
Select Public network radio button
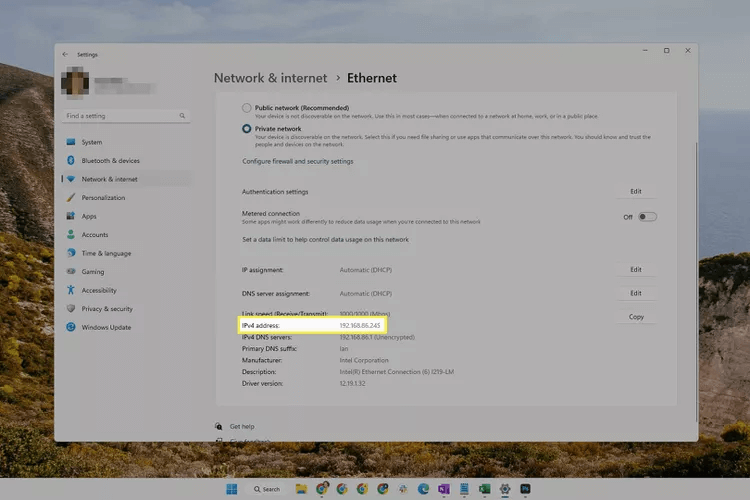click(x=246, y=108)
